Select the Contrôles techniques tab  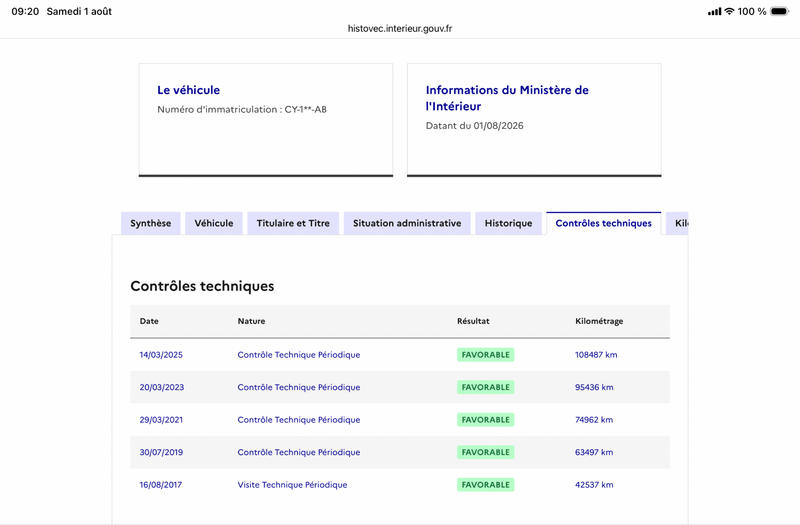click(x=604, y=223)
